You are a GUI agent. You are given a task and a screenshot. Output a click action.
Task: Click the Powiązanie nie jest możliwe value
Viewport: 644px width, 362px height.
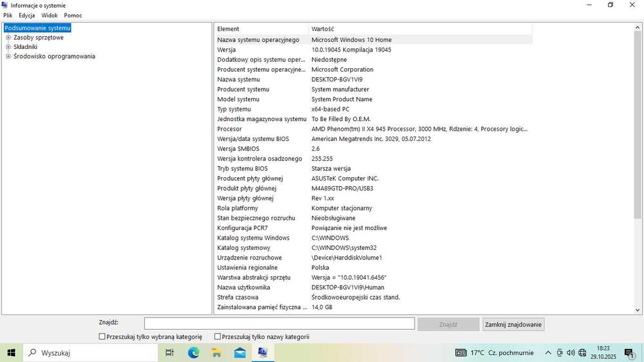[349, 228]
